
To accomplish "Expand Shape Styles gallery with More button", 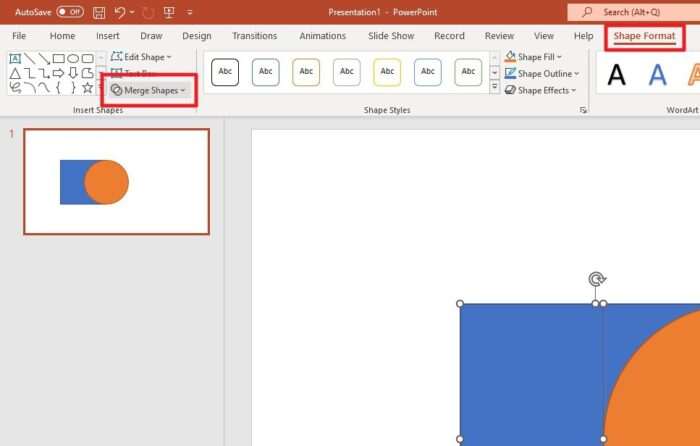I will [495, 87].
